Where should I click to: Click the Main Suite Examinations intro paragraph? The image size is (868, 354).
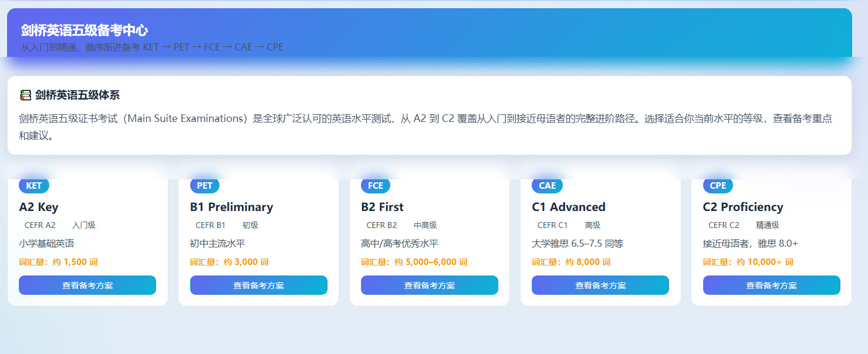pyautogui.click(x=425, y=127)
